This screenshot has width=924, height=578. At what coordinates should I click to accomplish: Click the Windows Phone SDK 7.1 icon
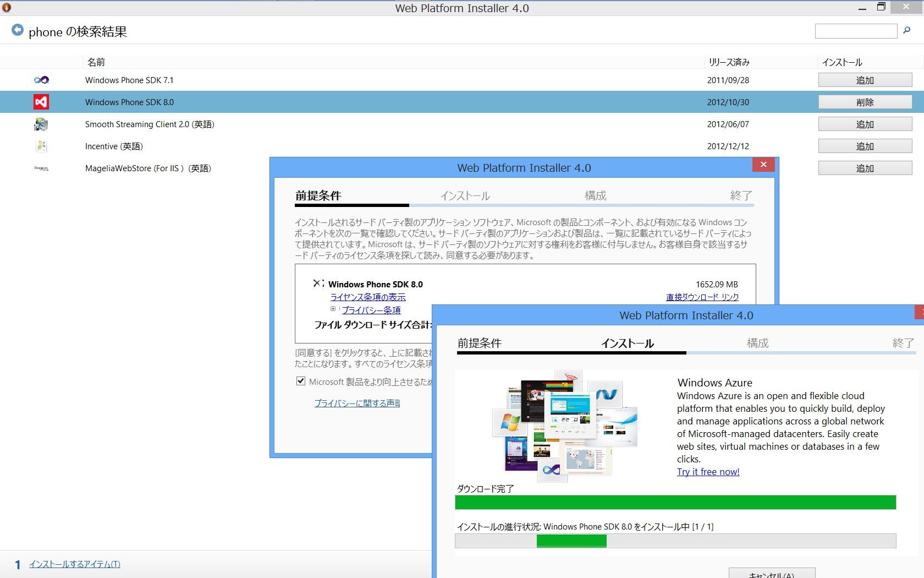41,80
